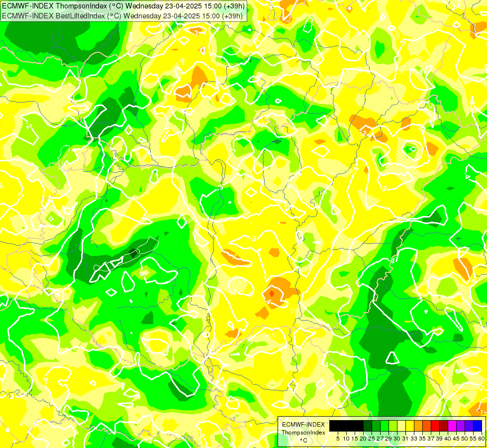Click the ThompsonIndex title line at top
Image resolution: width=487 pixels, height=448 pixels.
click(x=123, y=6)
